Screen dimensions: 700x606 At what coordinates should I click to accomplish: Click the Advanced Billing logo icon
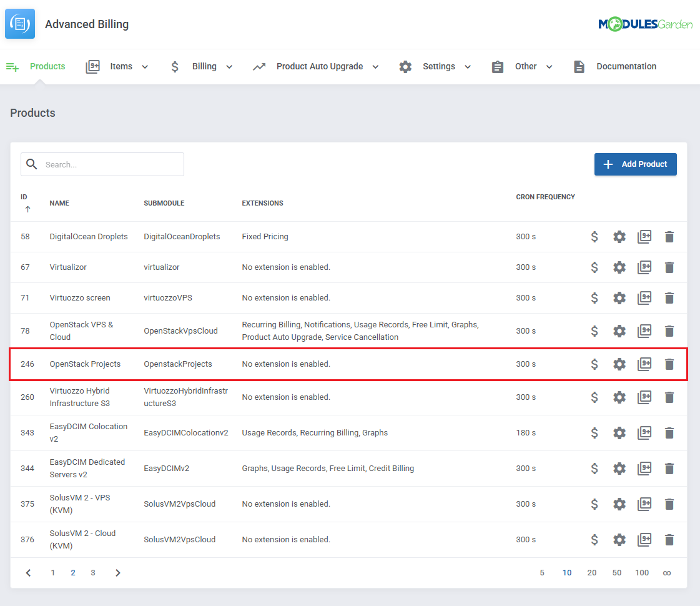tap(19, 24)
